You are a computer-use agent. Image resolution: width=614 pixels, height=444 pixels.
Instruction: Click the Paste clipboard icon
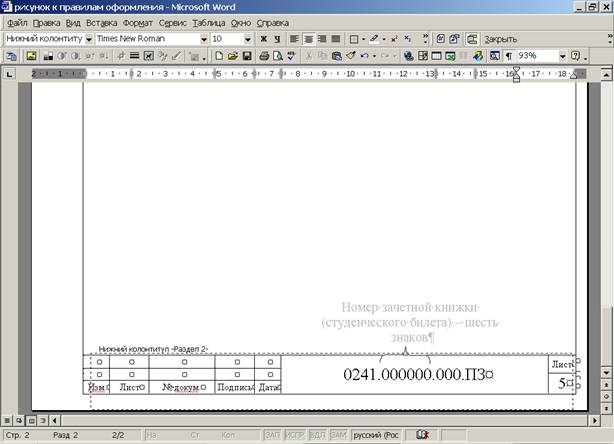[337, 56]
